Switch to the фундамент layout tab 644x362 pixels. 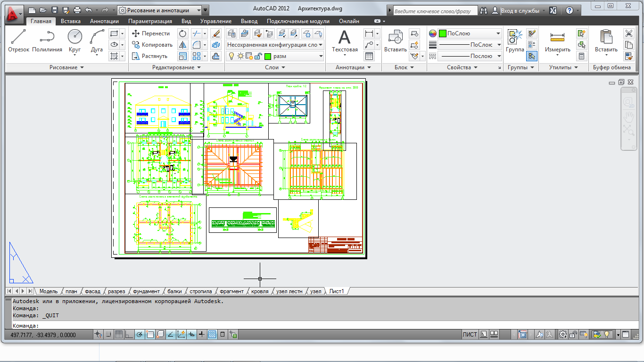click(x=146, y=291)
